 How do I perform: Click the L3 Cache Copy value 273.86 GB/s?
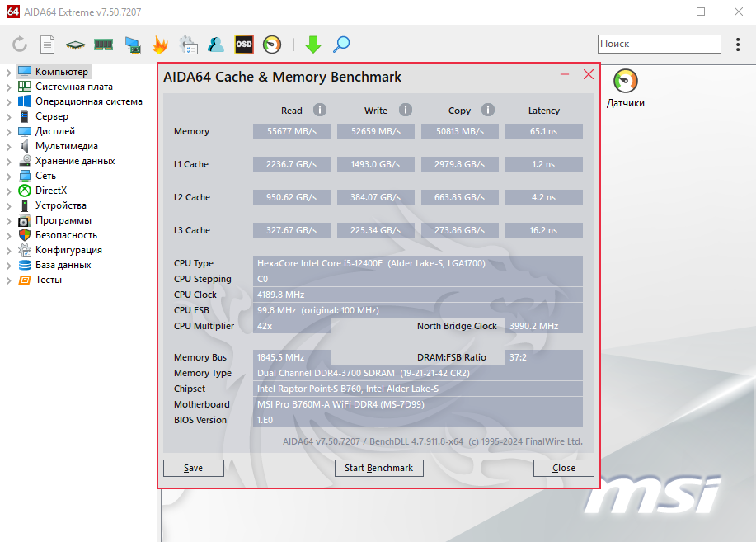460,230
